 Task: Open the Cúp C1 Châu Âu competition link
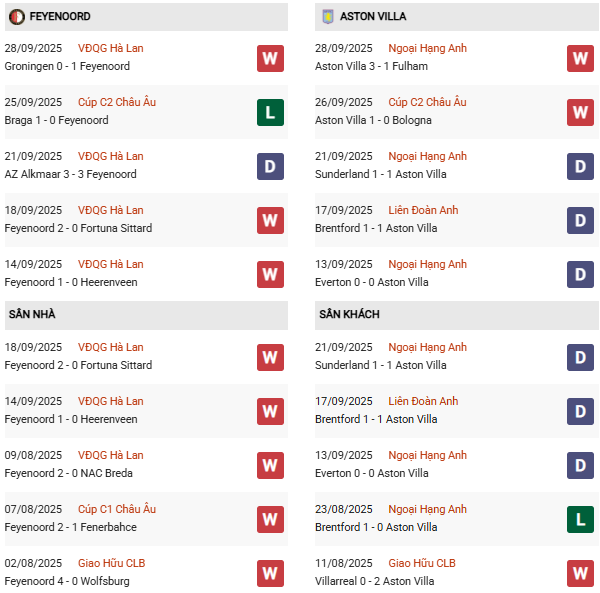(116, 509)
